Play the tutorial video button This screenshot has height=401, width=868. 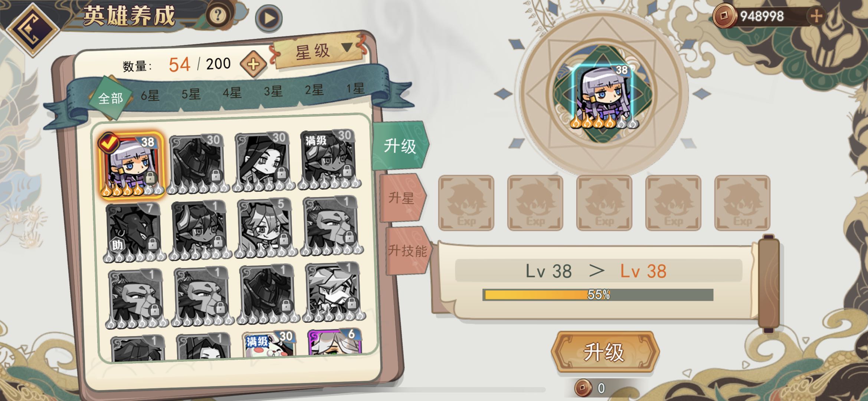(269, 18)
